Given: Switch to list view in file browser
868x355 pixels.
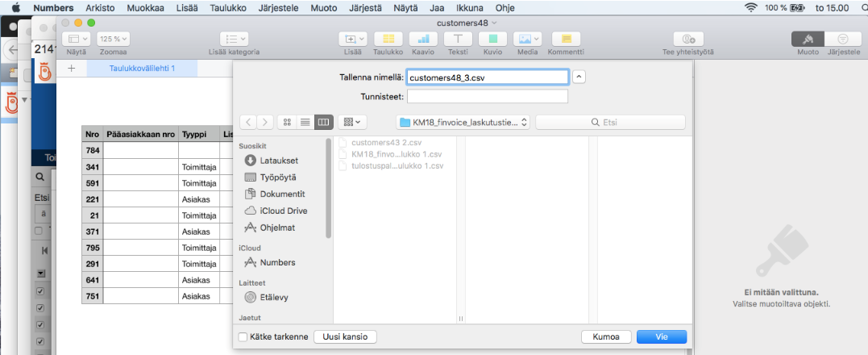Looking at the screenshot, I should click(305, 122).
